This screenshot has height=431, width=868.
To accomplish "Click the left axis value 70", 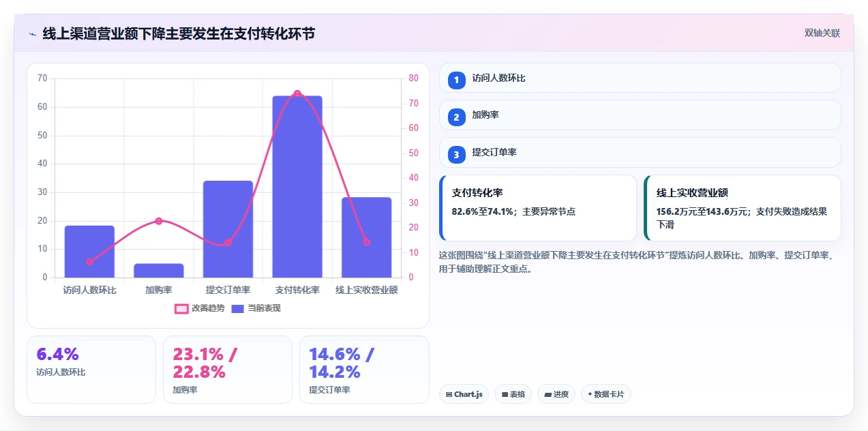I will click(x=42, y=78).
